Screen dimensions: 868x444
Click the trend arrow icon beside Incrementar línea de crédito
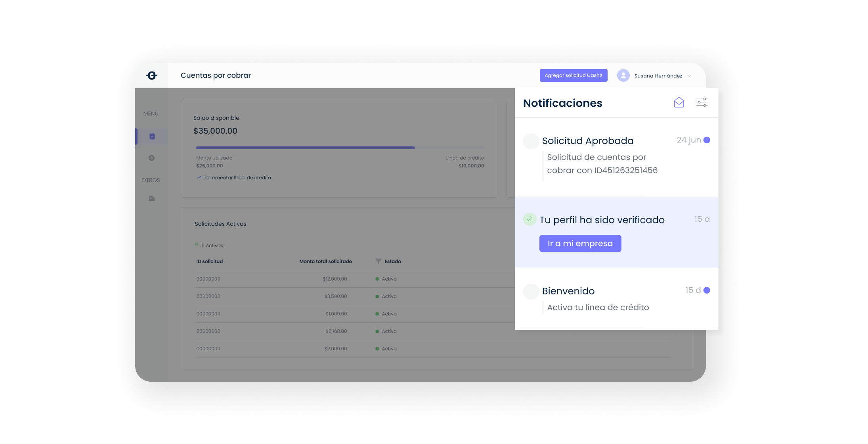pyautogui.click(x=199, y=177)
